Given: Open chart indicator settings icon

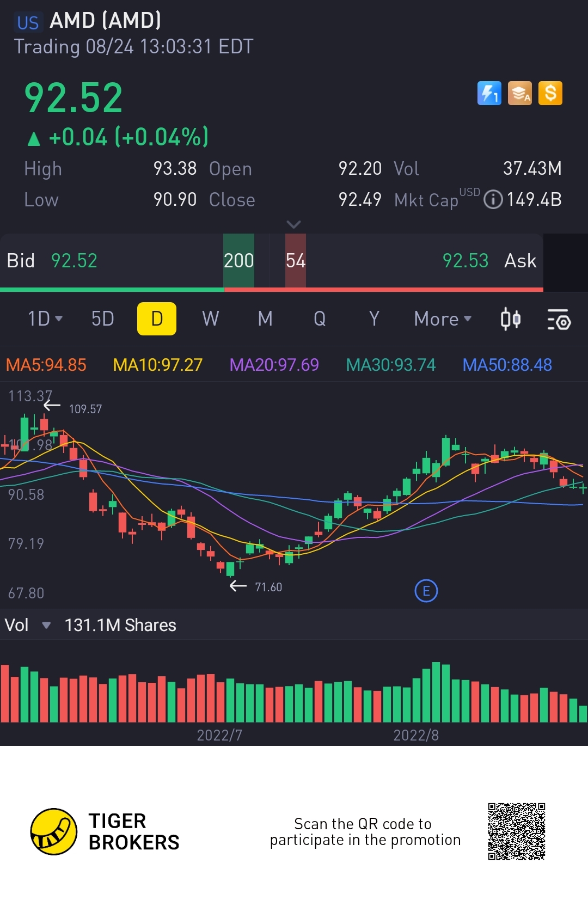Looking at the screenshot, I should click(x=559, y=319).
